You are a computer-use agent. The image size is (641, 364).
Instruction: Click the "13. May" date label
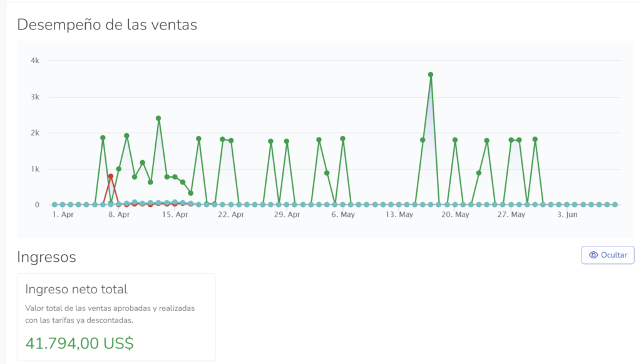click(399, 215)
